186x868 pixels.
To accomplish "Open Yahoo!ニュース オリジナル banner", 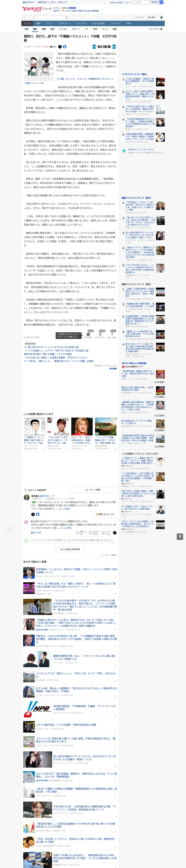I will pyautogui.click(x=143, y=151).
